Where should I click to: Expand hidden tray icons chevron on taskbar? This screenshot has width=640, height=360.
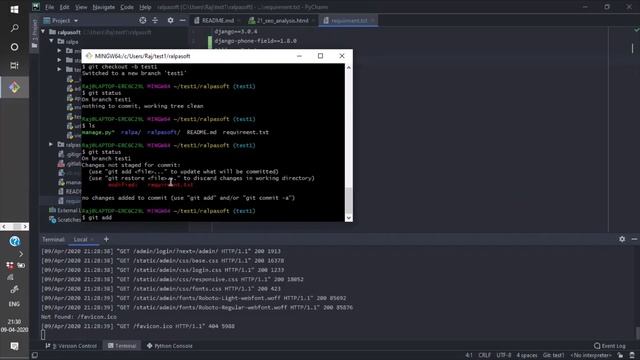(x=20, y=254)
